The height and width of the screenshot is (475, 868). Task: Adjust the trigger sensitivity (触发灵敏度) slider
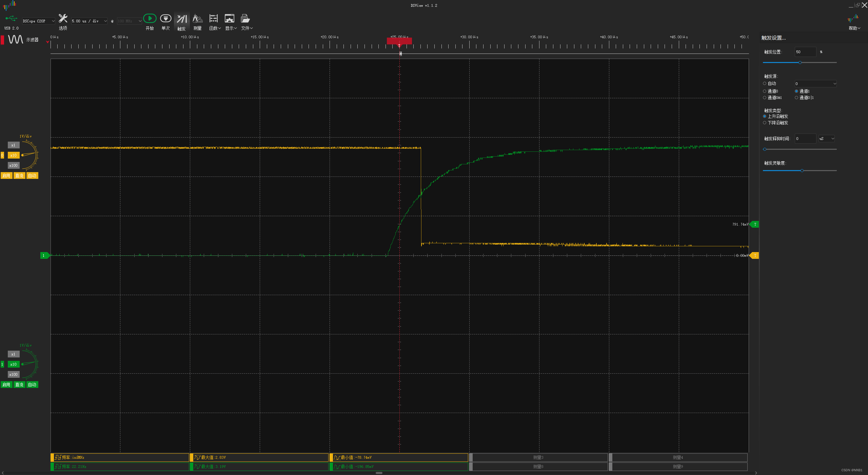[x=802, y=170]
